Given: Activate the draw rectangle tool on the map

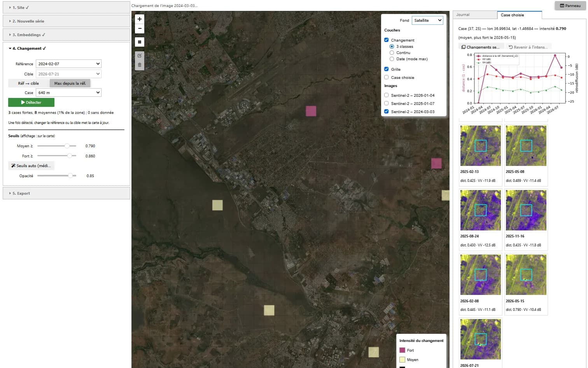Looking at the screenshot, I should point(140,42).
